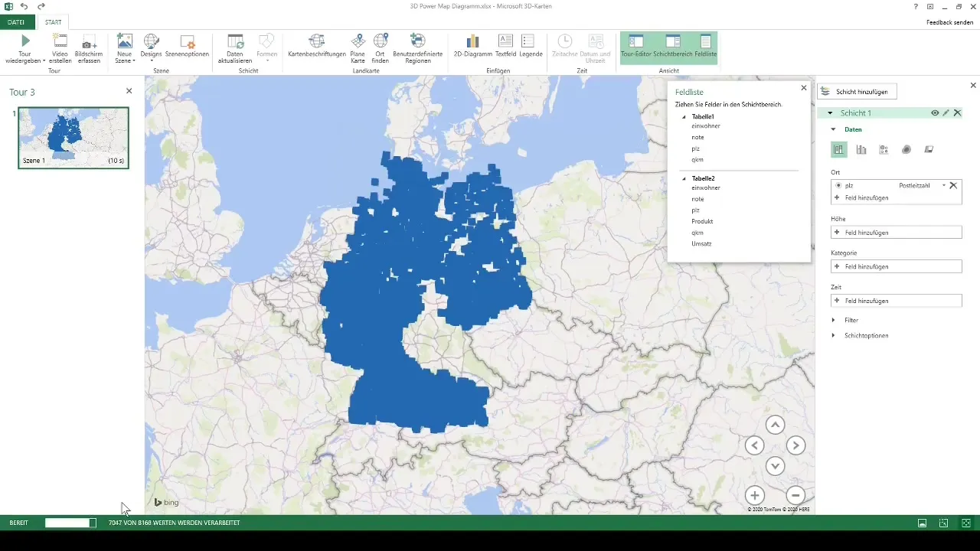
Task: Play the tour with Tour wiedergeben
Action: click(x=26, y=48)
